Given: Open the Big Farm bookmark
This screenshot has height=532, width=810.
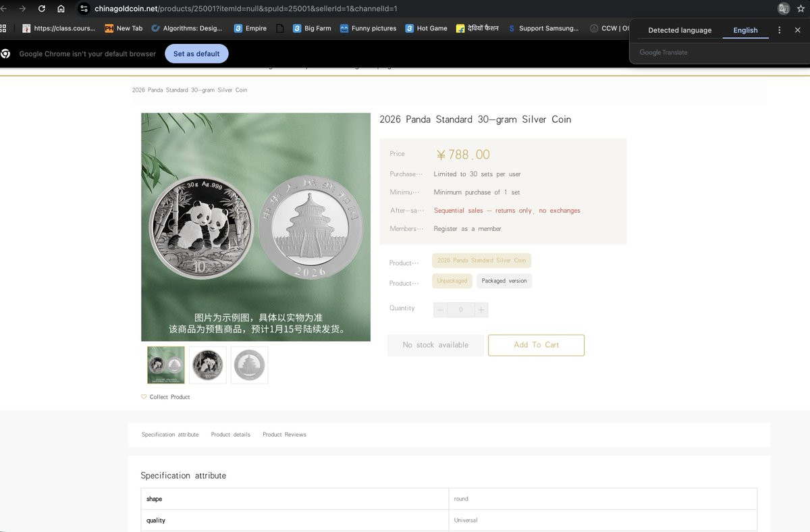Looking at the screenshot, I should [x=312, y=28].
